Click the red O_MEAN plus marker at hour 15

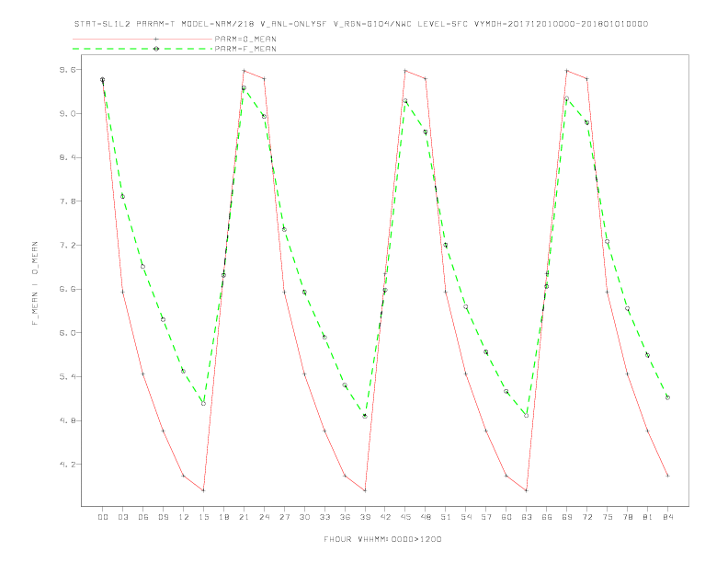203,490
